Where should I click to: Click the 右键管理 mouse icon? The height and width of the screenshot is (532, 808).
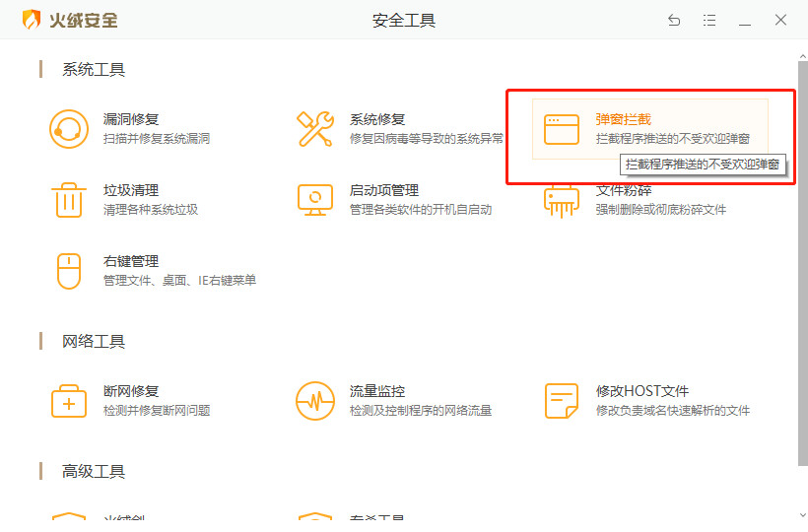(69, 271)
